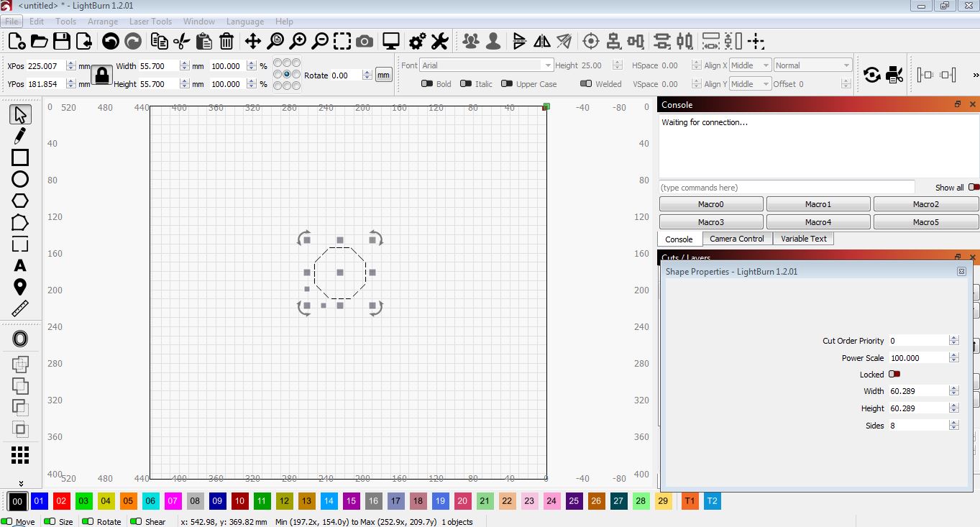Toggle the Welded switch

[586, 84]
